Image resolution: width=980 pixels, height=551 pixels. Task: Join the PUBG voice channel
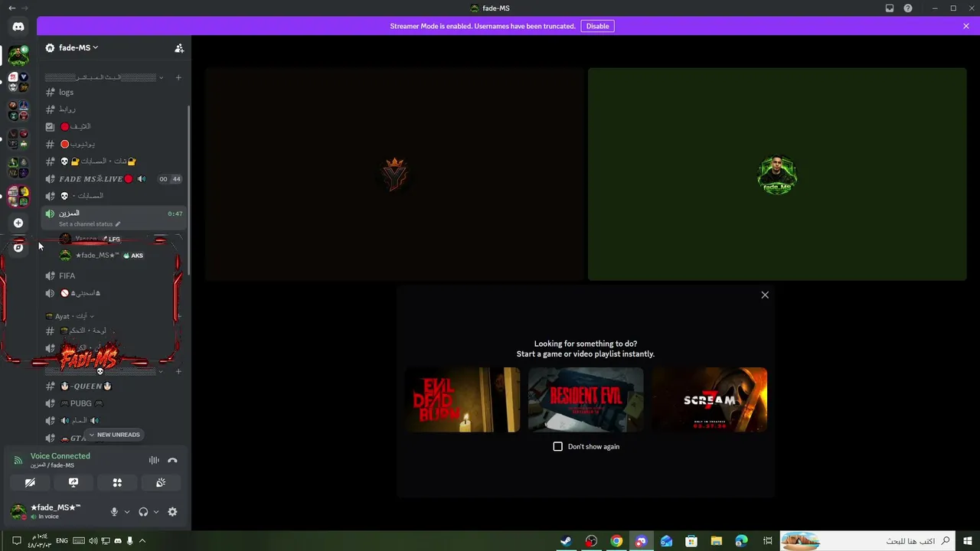tap(114, 403)
